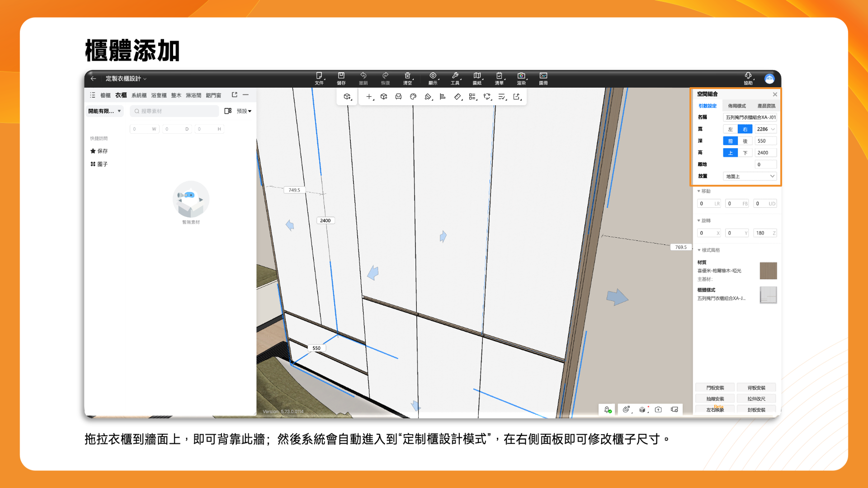
Task: Open the 放置 地面上 dropdown
Action: 750,176
